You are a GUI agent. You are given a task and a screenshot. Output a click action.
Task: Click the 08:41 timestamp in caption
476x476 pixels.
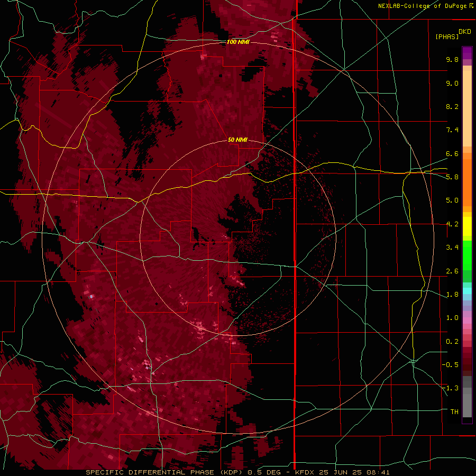[378, 472]
